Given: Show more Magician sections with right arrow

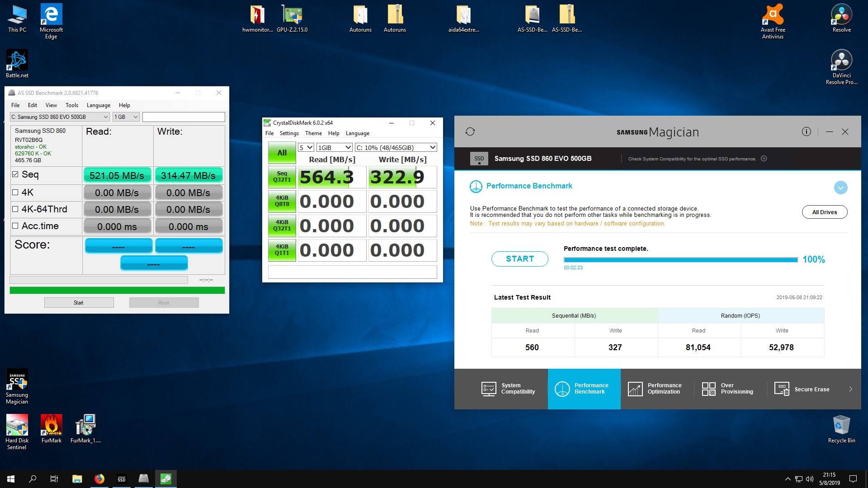Looking at the screenshot, I should coord(850,389).
